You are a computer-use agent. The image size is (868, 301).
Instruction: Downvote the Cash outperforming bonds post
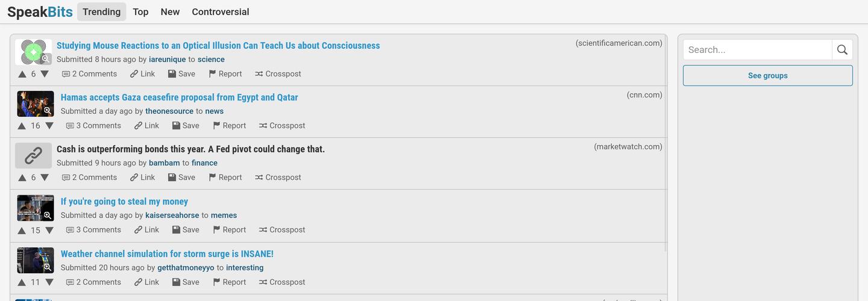[x=45, y=178]
